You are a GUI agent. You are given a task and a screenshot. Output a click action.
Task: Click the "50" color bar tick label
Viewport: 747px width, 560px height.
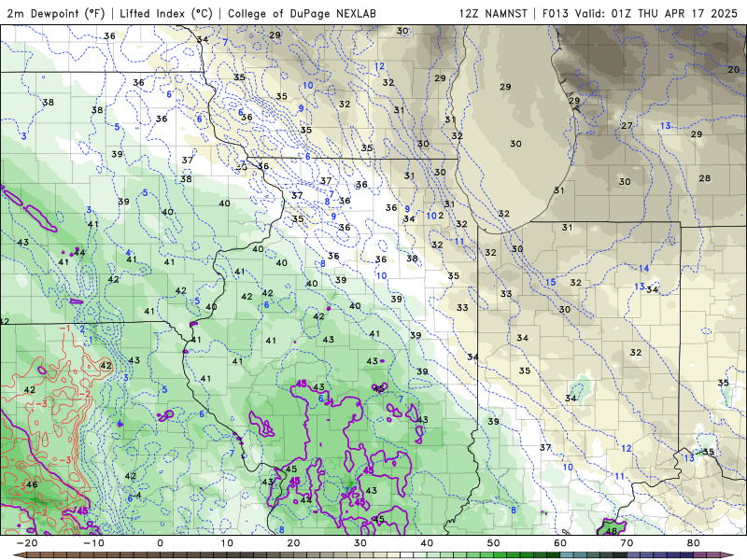[494, 543]
